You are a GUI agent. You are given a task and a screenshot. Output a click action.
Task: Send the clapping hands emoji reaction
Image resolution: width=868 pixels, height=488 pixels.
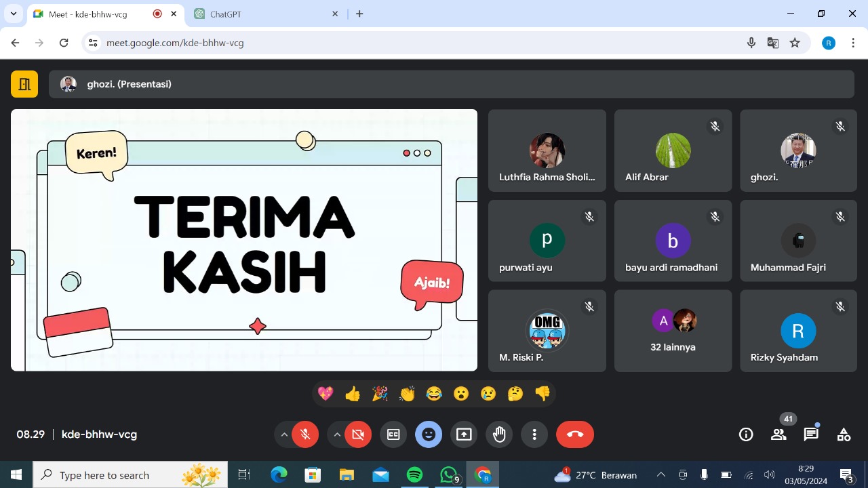407,394
